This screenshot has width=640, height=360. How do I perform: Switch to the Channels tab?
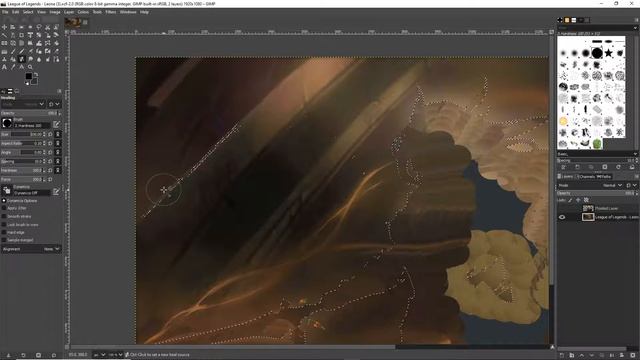point(586,177)
